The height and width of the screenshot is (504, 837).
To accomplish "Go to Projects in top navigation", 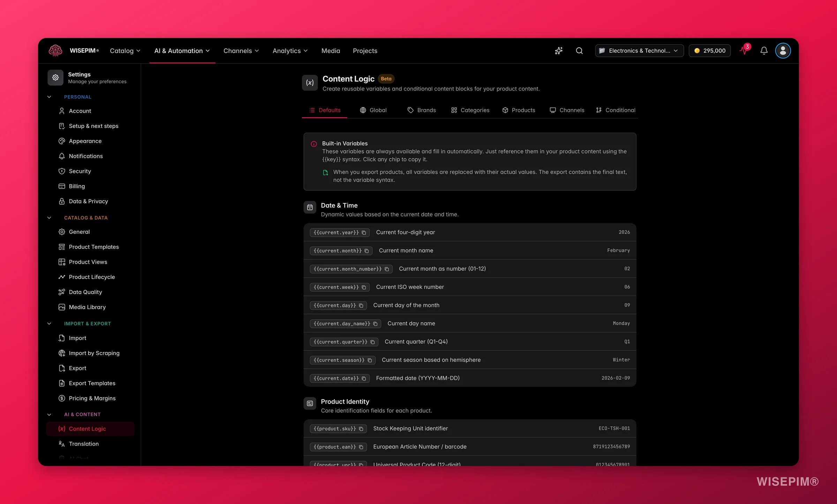I will [365, 51].
